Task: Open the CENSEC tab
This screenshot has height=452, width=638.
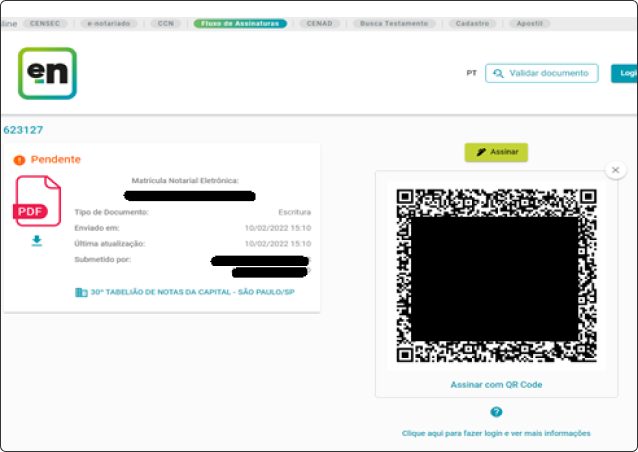Action: coord(46,23)
